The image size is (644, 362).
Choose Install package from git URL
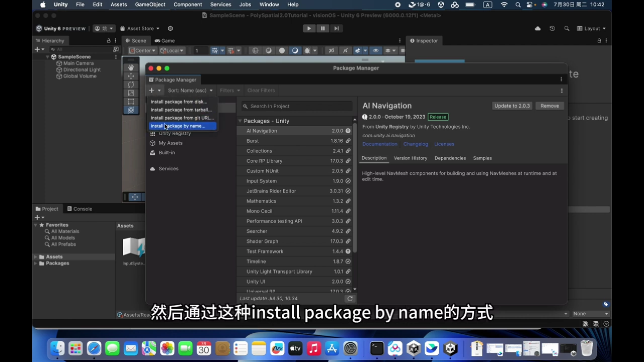tap(183, 118)
